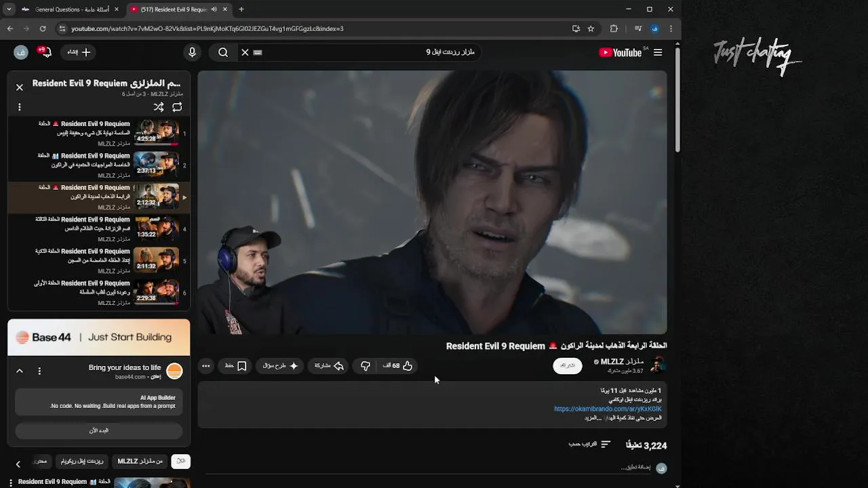Open Chrome profile icon
The width and height of the screenshot is (868, 488).
coord(654,28)
